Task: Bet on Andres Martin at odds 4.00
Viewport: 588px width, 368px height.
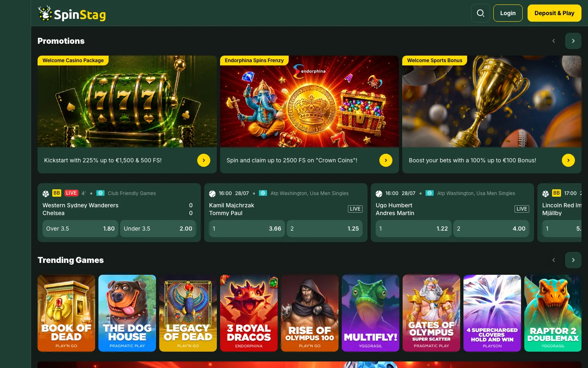Action: click(x=491, y=229)
